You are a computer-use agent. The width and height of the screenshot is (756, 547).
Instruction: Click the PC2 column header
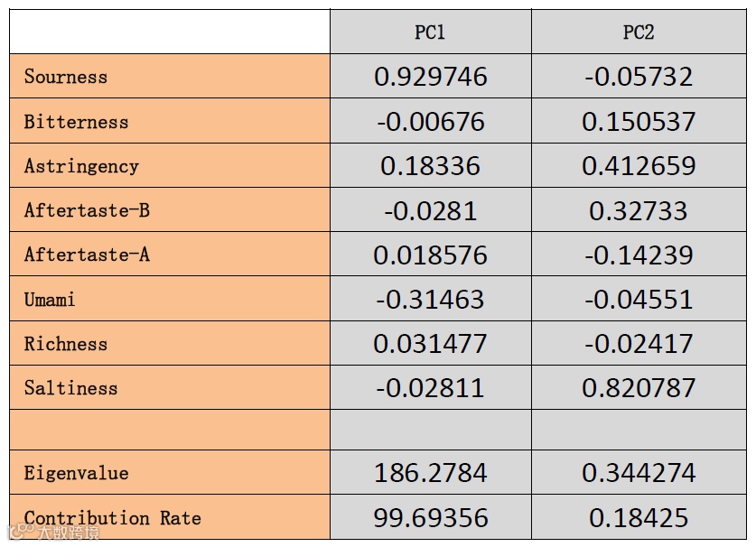[639, 32]
